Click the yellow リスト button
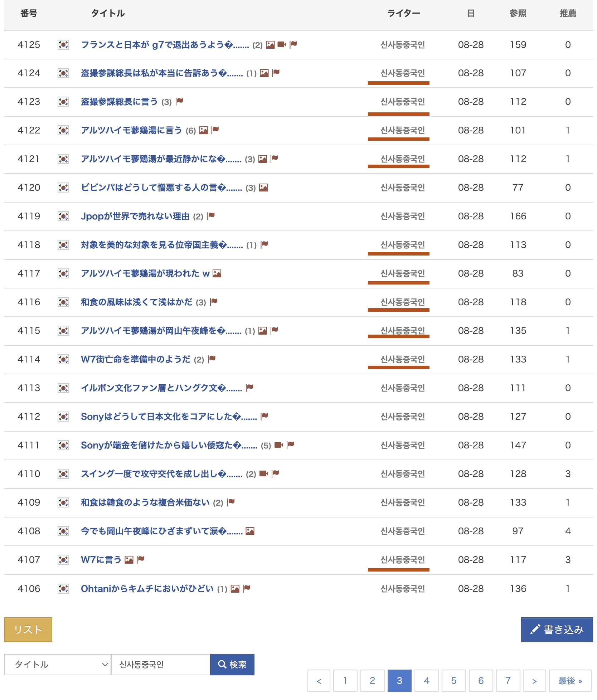 click(28, 629)
